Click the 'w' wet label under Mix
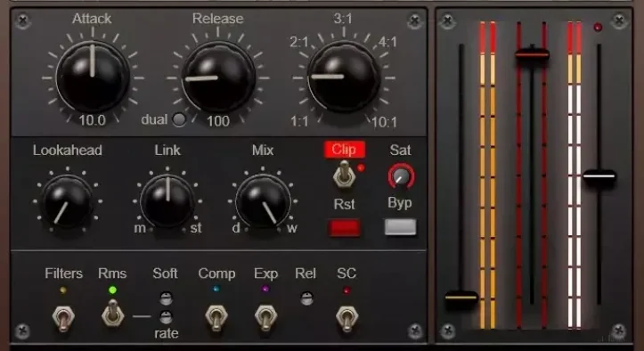The width and height of the screenshot is (644, 351). (292, 229)
